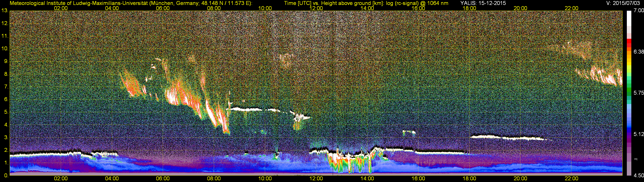Click the height axis label '7.'

point(6,87)
